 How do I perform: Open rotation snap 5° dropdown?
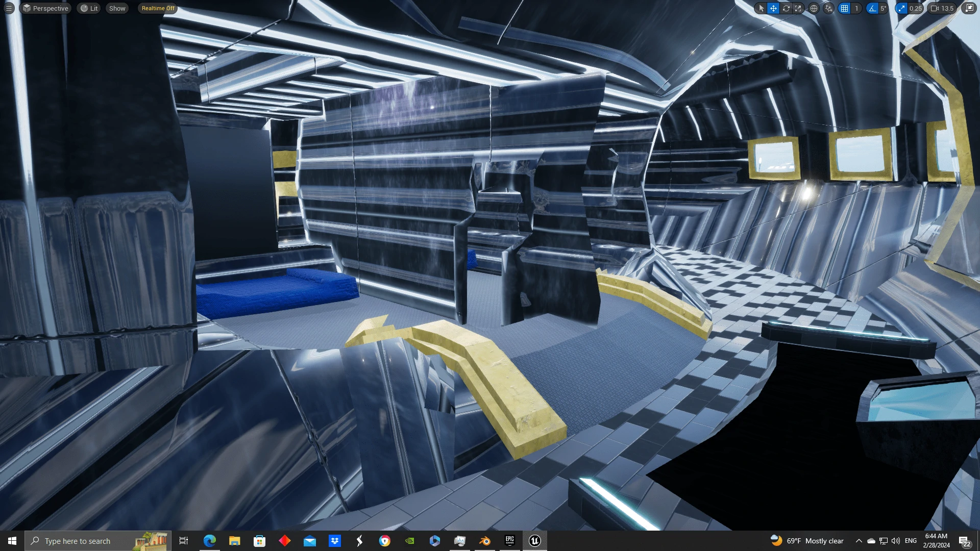tap(883, 8)
